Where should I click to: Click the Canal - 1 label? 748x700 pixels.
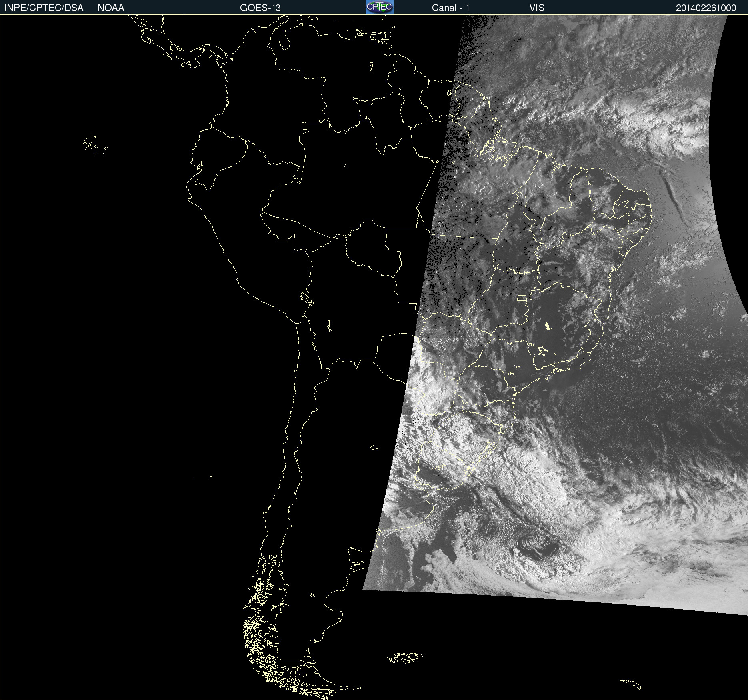[x=450, y=8]
